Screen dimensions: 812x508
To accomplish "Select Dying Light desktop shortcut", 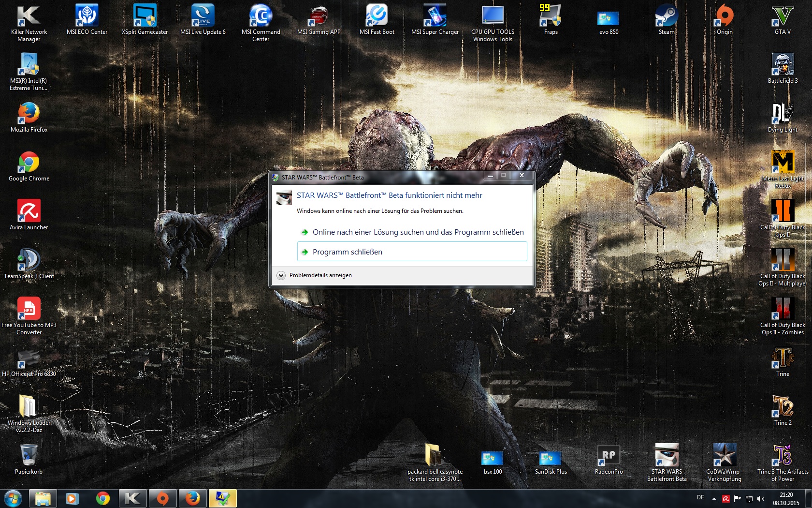I will coord(783,117).
